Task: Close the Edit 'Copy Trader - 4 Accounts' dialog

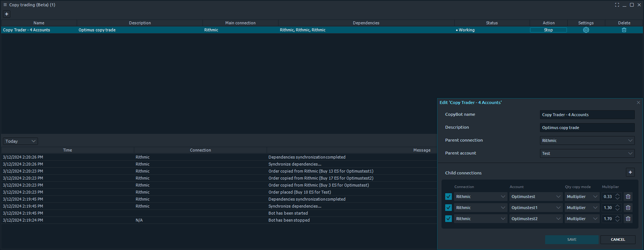Action: click(638, 103)
